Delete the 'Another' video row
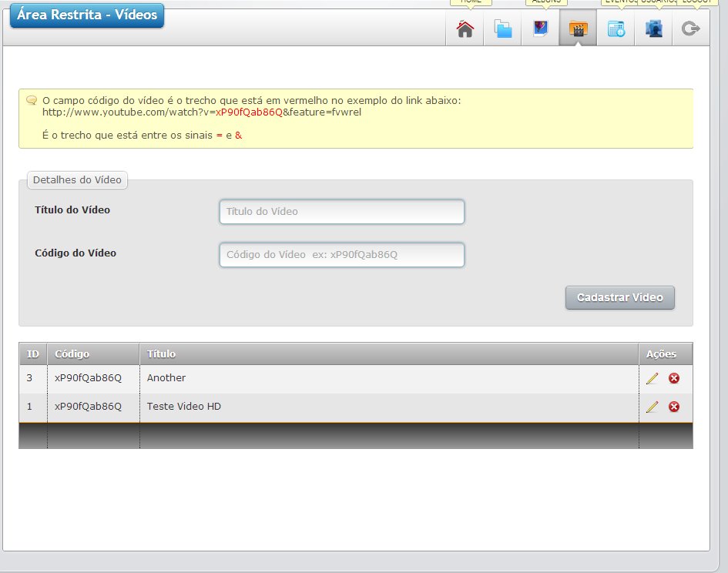The height and width of the screenshot is (573, 728). [x=673, y=378]
